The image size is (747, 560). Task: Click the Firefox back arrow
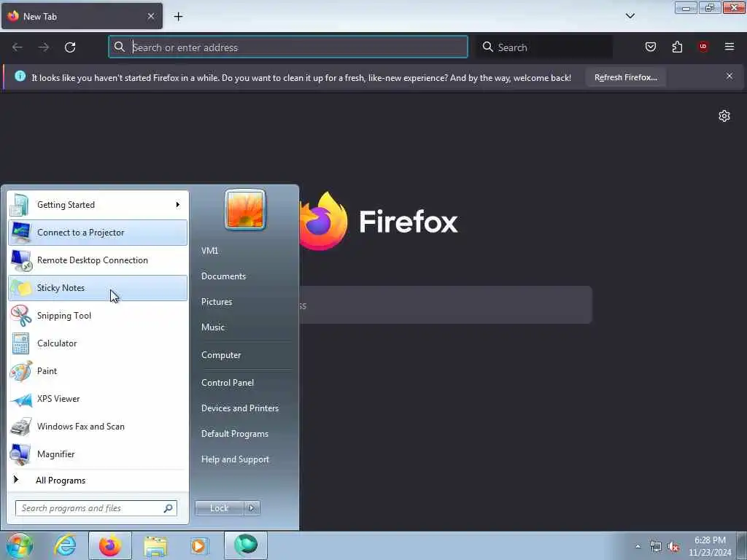point(18,47)
